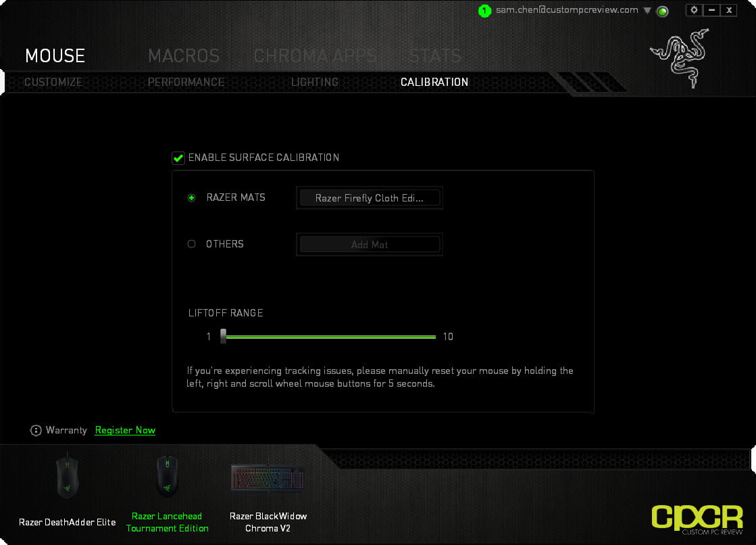This screenshot has width=756, height=545.
Task: Click the Razer snake logo
Action: (x=681, y=58)
